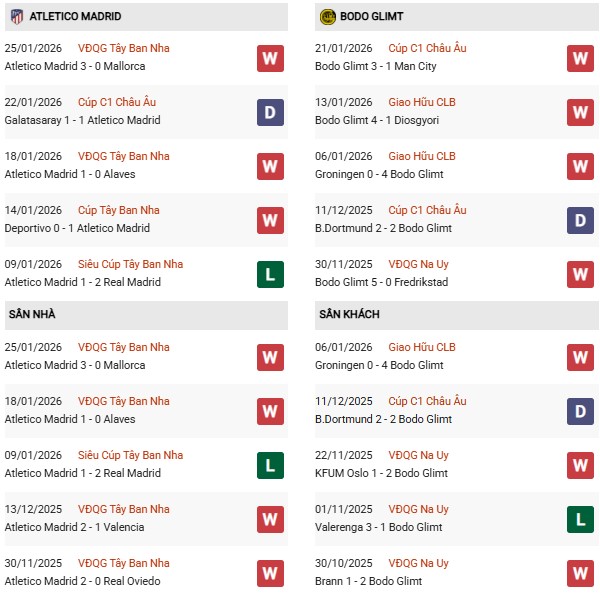The width and height of the screenshot is (600, 594).
Task: Click the W badge for Brann 1-2 Bodo Glimt
Action: coord(581,573)
